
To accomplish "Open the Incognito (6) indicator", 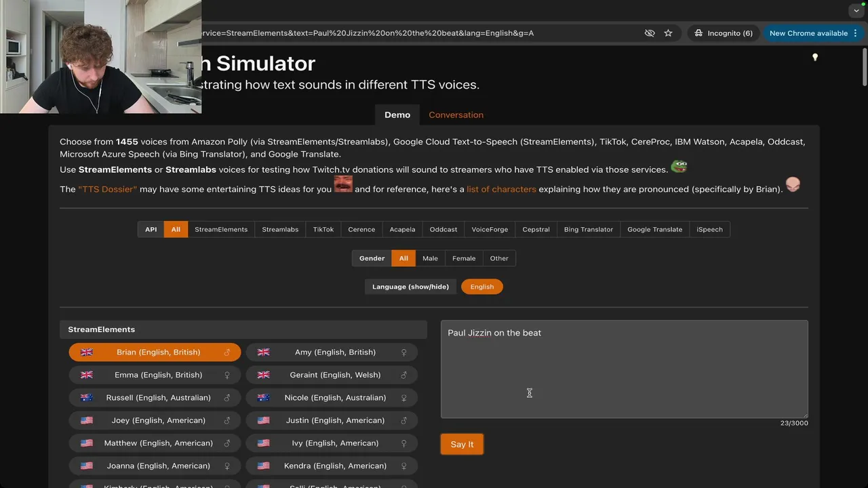I will click(724, 33).
